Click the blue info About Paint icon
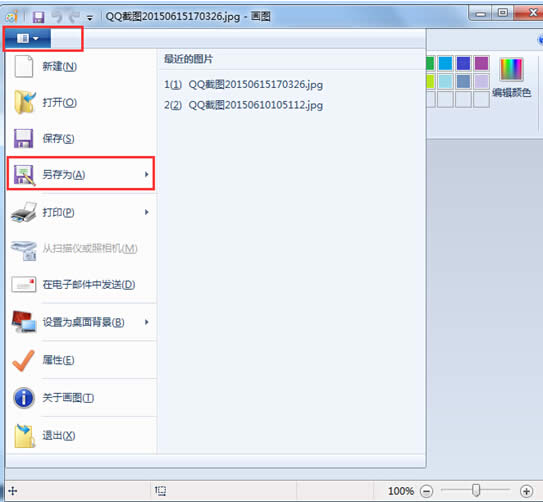Image resolution: width=543 pixels, height=502 pixels. tap(24, 398)
